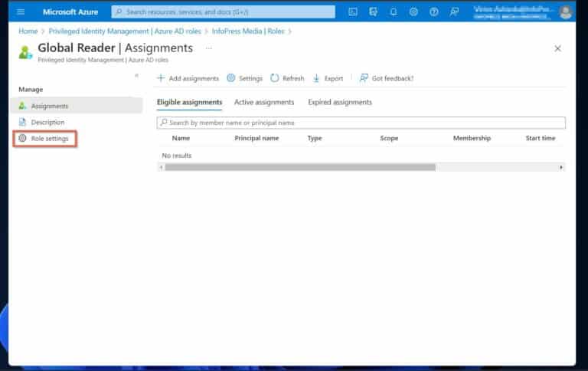Click the Add assignments button
588x371 pixels.
(x=188, y=78)
